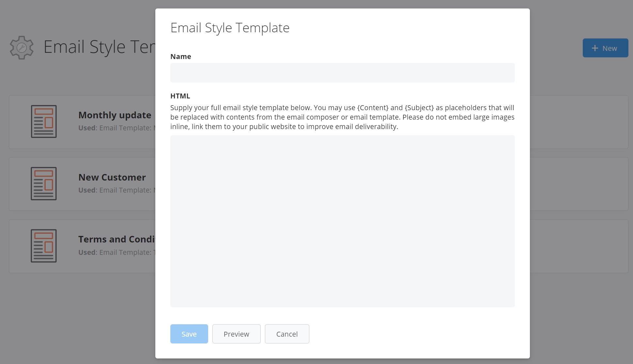Click the Monthly update template thumbnail icon
633x364 pixels.
[x=43, y=121]
